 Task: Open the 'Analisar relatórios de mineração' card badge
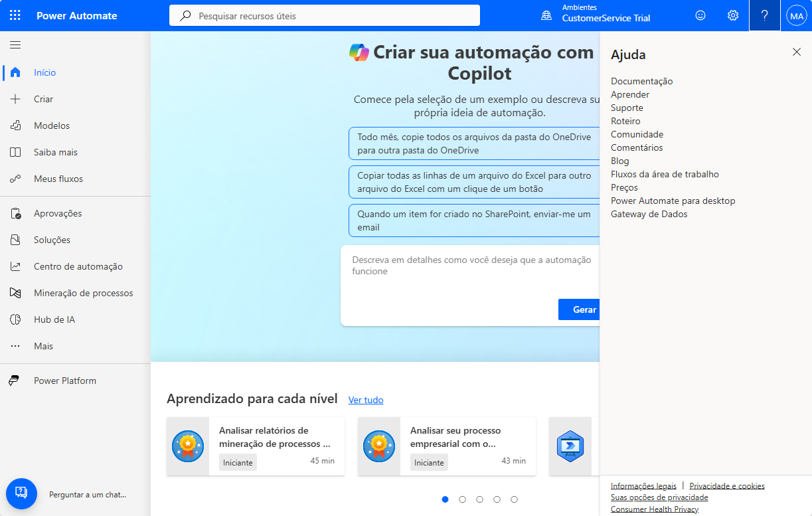(188, 446)
